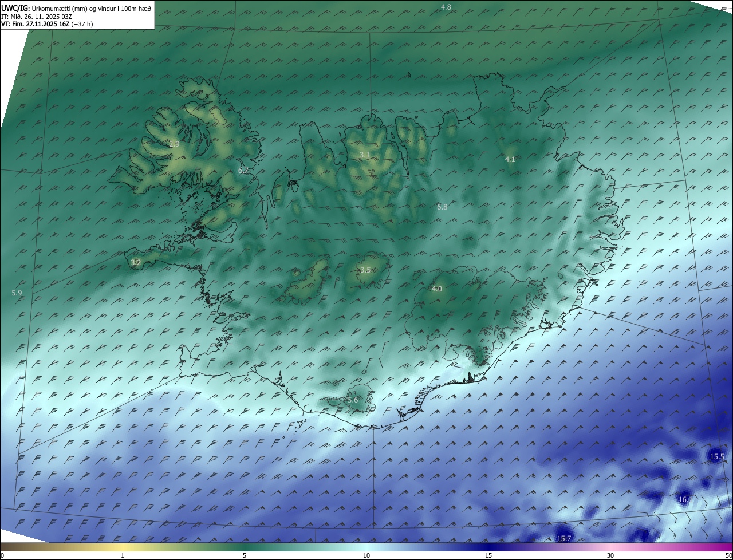Click the 5 tick on the colour scale

pos(245,555)
